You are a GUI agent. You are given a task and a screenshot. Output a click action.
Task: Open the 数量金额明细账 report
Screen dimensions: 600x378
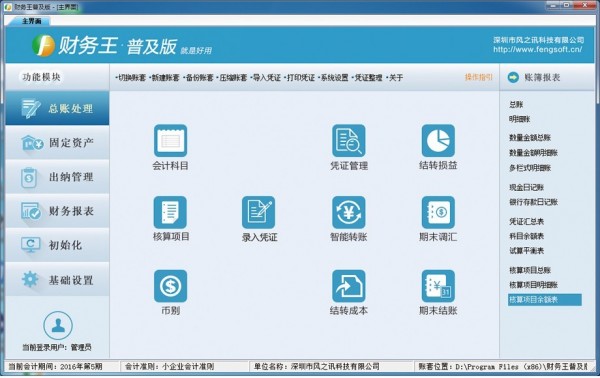533,153
